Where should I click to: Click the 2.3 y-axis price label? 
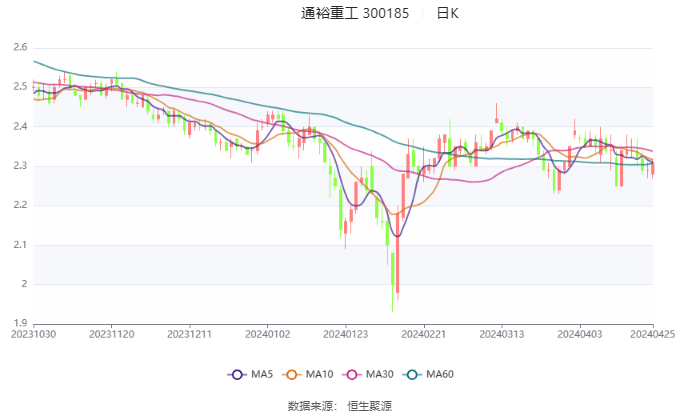click(x=19, y=166)
